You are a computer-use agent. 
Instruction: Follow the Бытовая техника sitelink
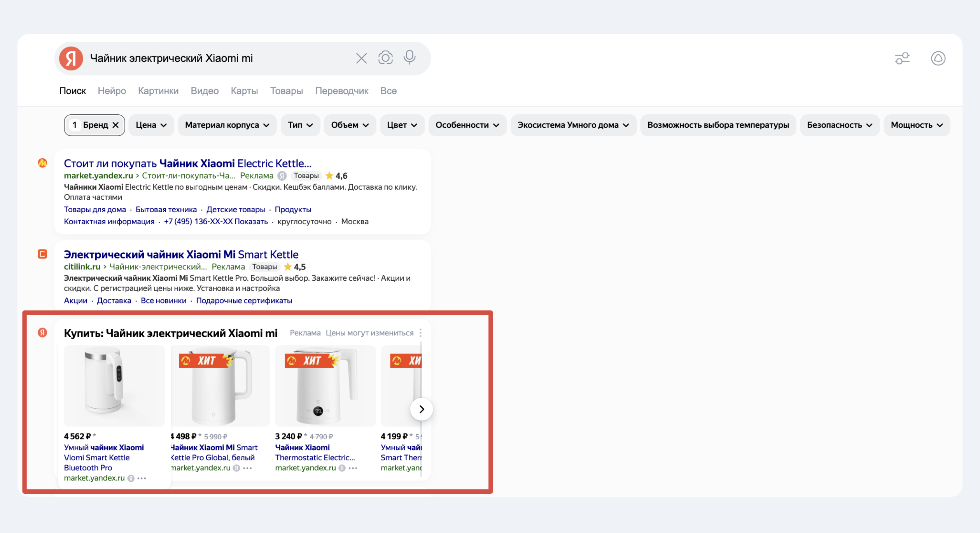click(166, 210)
